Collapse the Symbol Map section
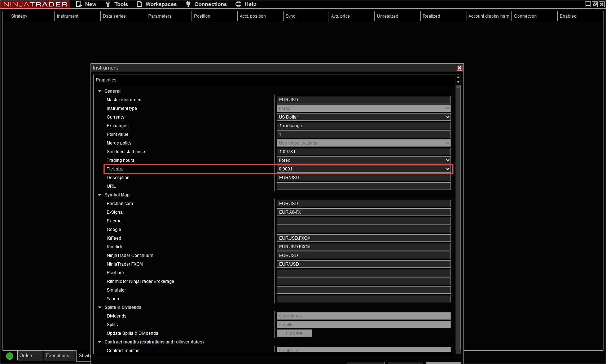 [100, 195]
